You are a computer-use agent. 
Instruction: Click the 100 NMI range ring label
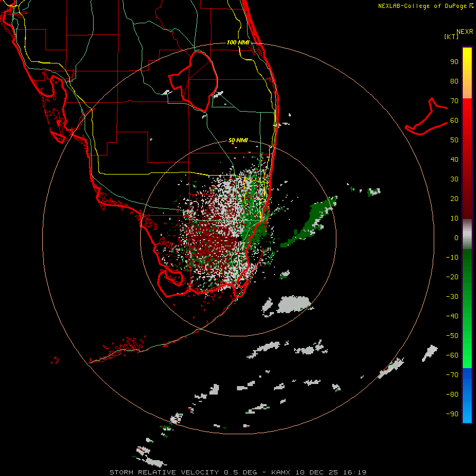[238, 42]
